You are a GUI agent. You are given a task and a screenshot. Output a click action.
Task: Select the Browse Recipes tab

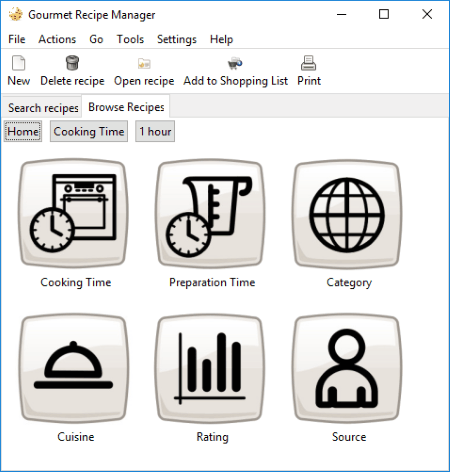pyautogui.click(x=126, y=107)
